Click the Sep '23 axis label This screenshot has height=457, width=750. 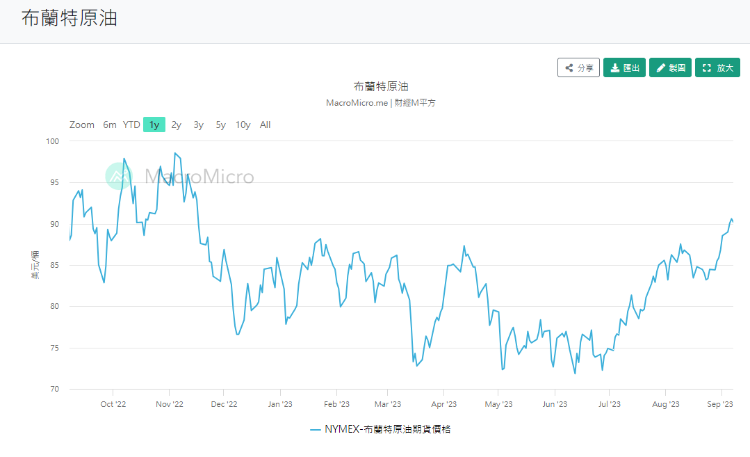[721, 405]
